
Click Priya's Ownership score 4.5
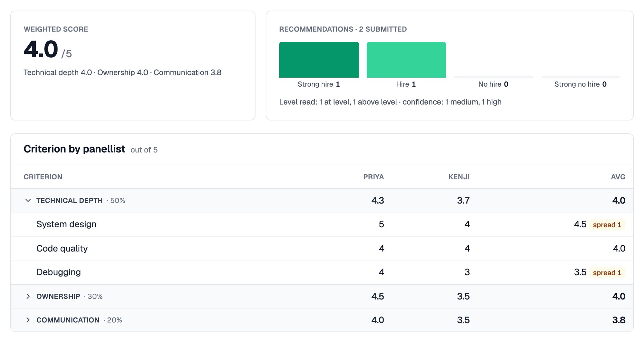click(378, 296)
